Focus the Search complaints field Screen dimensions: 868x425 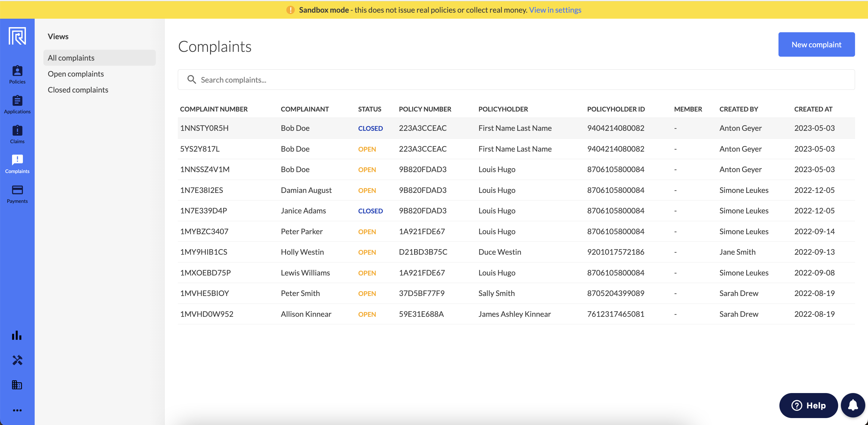tap(516, 80)
